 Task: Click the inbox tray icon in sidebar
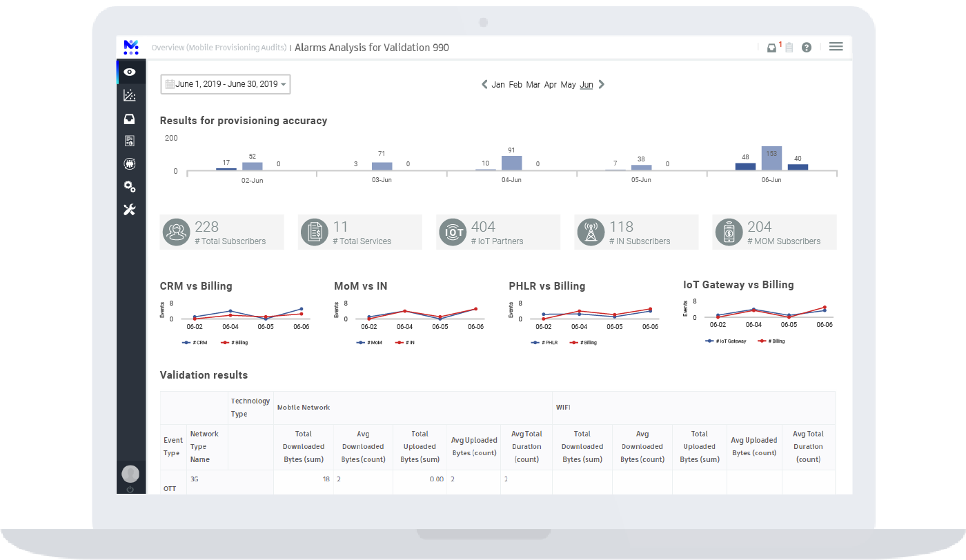[130, 119]
